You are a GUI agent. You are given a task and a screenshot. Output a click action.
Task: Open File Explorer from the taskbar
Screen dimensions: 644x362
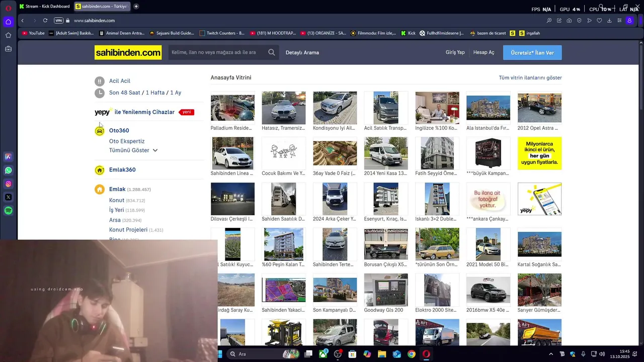[382, 354]
